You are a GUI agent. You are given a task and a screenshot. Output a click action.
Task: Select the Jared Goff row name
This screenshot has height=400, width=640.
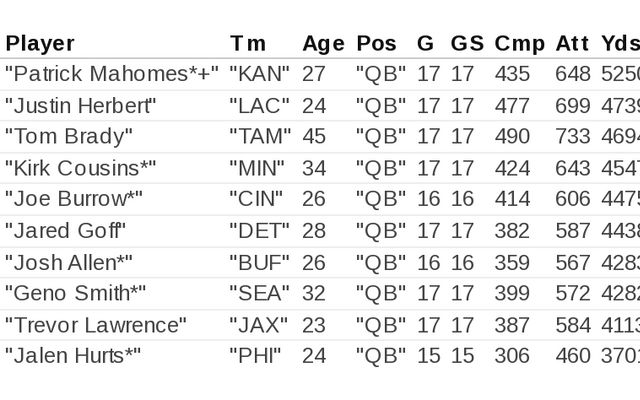tap(66, 231)
